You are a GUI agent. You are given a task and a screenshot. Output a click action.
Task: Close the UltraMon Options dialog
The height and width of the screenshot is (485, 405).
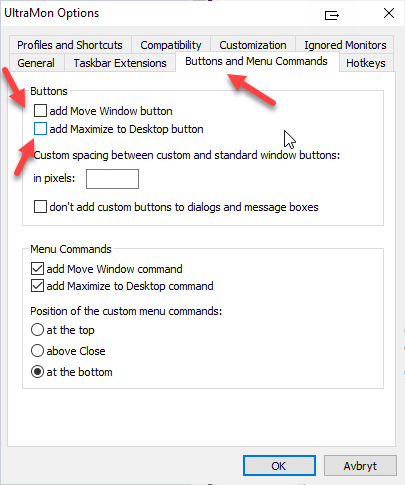pos(389,13)
